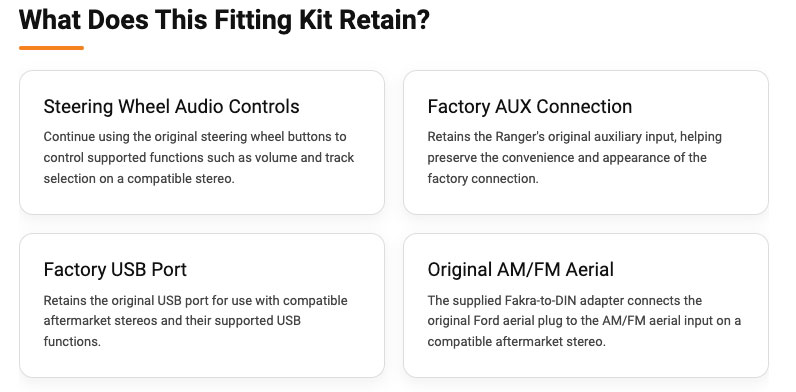Click the 'What Does This Fitting Kit Retain?' heading
The height and width of the screenshot is (392, 796).
tap(224, 20)
